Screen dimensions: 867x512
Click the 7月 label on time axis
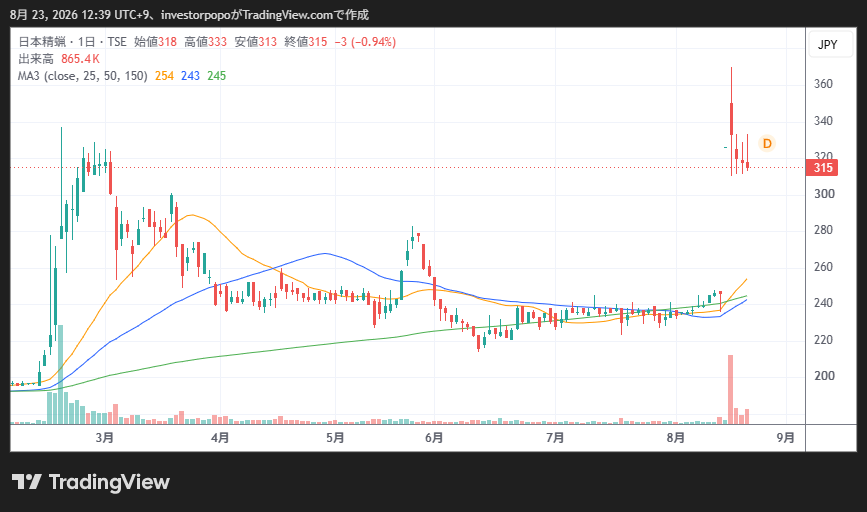pos(555,438)
